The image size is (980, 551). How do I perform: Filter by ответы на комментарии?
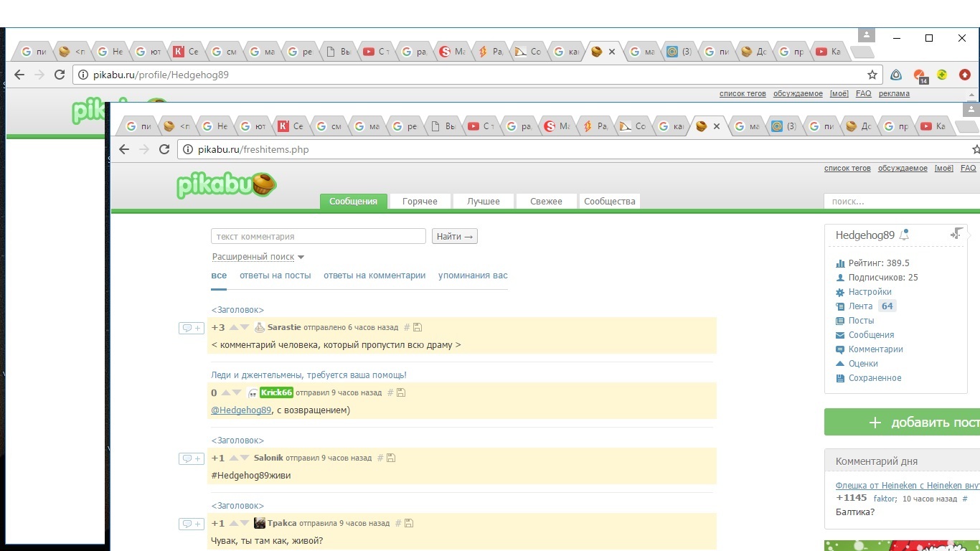(x=374, y=275)
